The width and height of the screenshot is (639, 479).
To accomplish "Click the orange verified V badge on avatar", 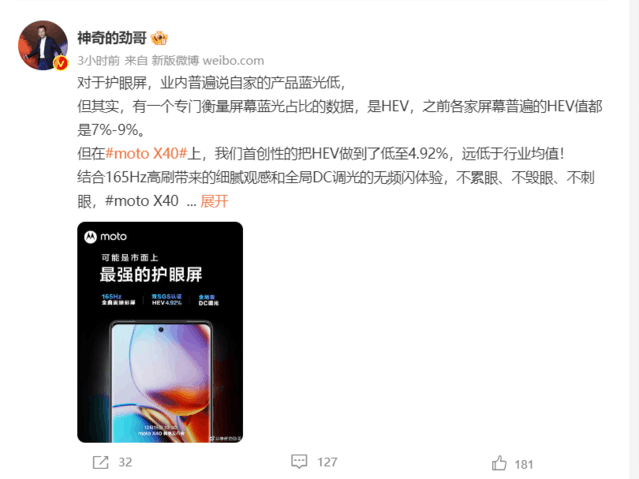I will (x=61, y=63).
